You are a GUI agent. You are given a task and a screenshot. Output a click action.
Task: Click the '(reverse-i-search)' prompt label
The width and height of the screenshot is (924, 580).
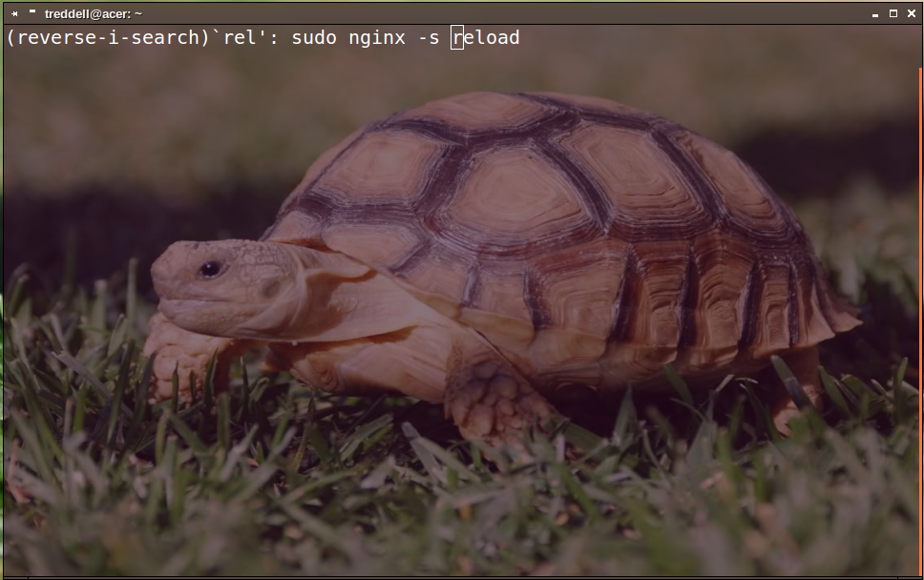click(107, 38)
